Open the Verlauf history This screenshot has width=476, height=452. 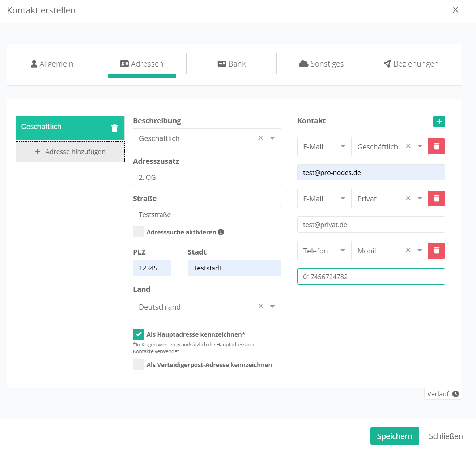[443, 394]
